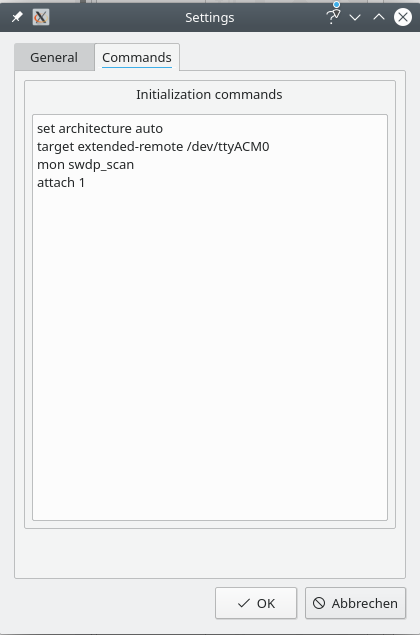
Task: Click the 'mon swdp_scan' command line
Action: coord(85,165)
